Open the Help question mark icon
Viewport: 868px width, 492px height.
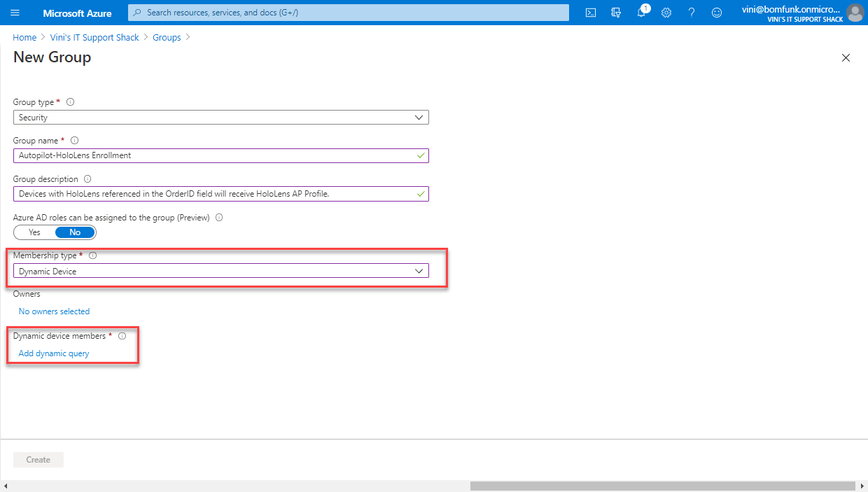point(692,13)
